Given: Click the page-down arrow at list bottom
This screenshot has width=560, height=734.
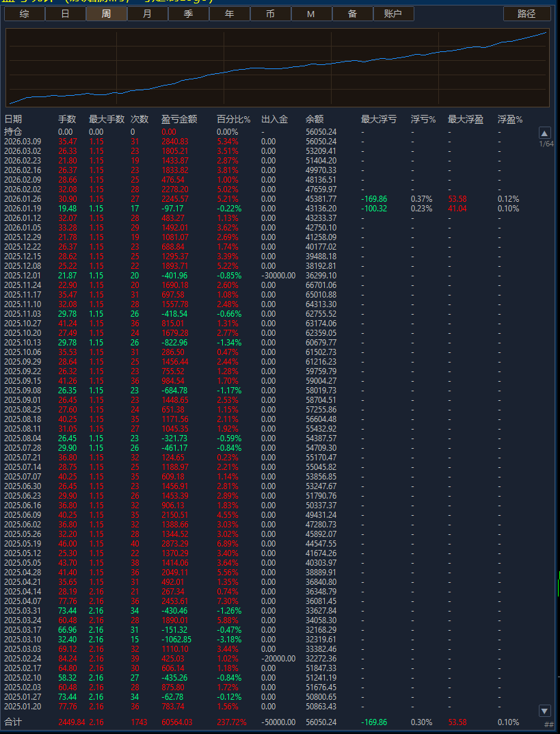Looking at the screenshot, I should [x=544, y=711].
